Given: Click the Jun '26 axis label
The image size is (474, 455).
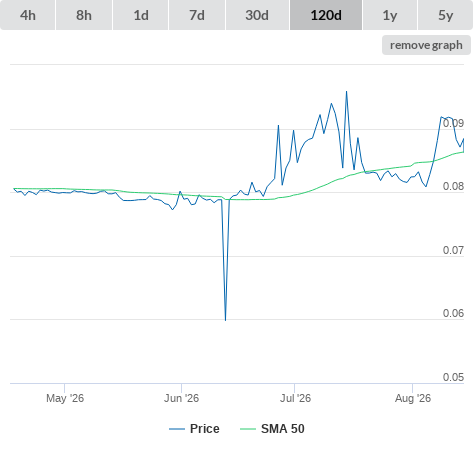Looking at the screenshot, I should tap(181, 398).
